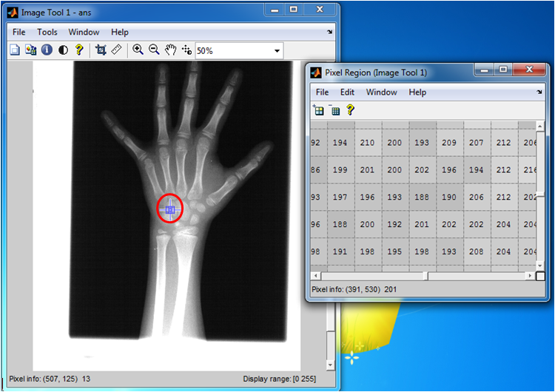Click dock arrow in Pixel Region menu bar
The width and height of the screenshot is (555, 392).
click(x=539, y=92)
